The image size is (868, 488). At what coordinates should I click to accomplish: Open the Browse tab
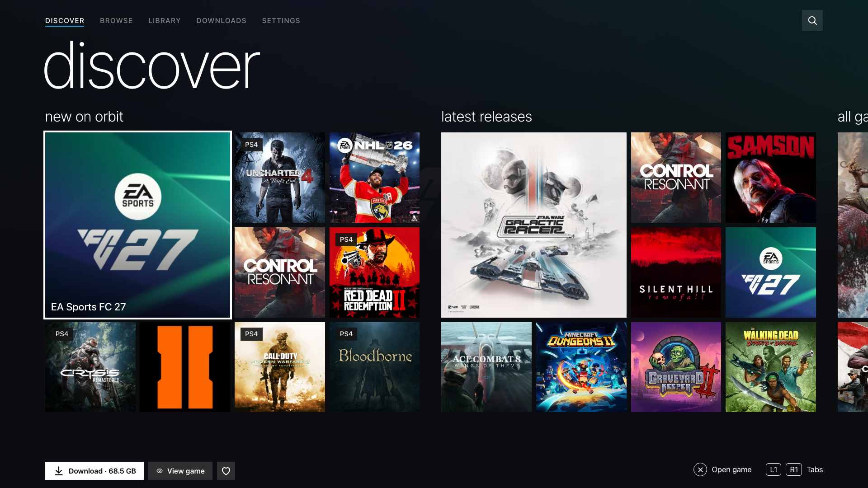tap(116, 21)
